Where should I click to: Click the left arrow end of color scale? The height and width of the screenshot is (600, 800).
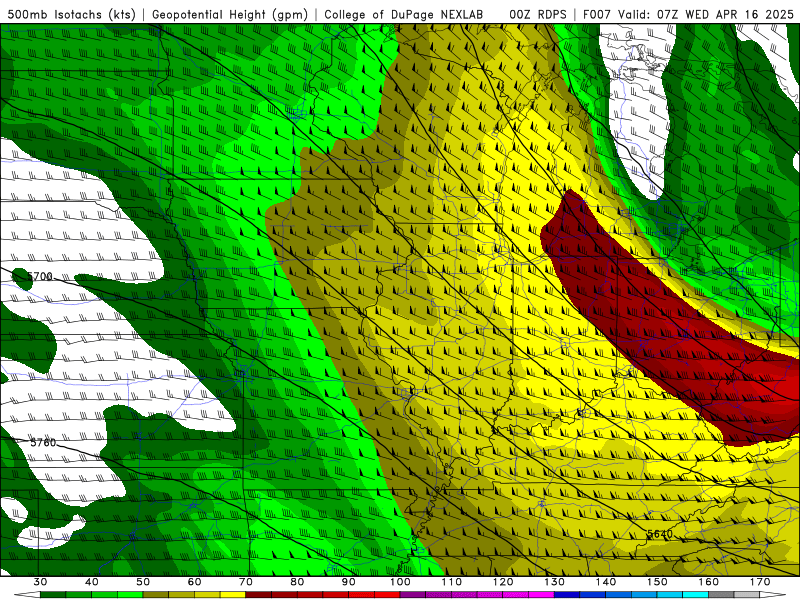click(x=27, y=595)
